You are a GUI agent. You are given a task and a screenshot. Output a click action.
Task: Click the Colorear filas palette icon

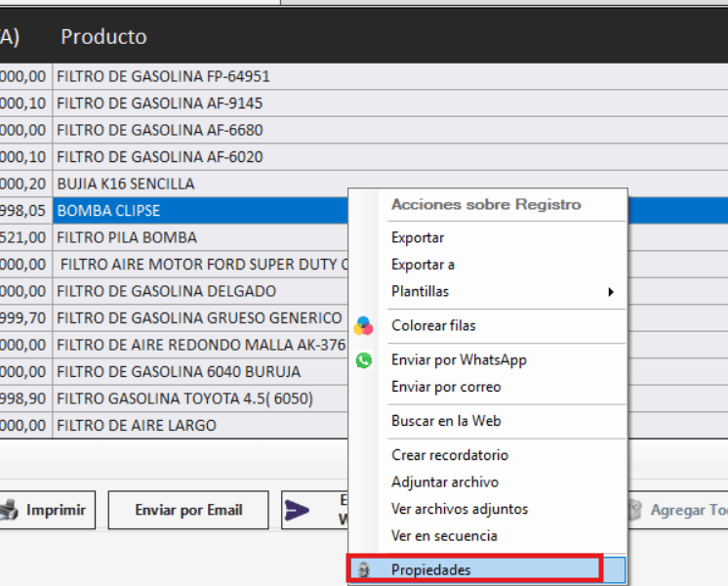click(363, 326)
